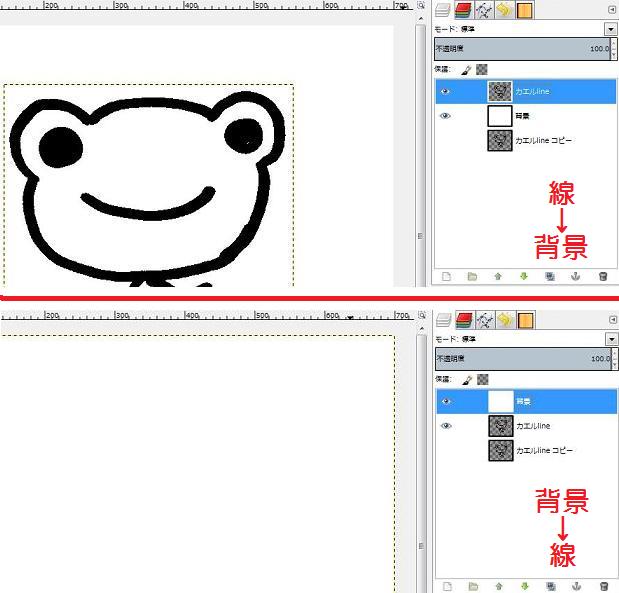This screenshot has height=593, width=619.
Task: Click upper canvas scrollbar up arrow
Action: click(421, 19)
